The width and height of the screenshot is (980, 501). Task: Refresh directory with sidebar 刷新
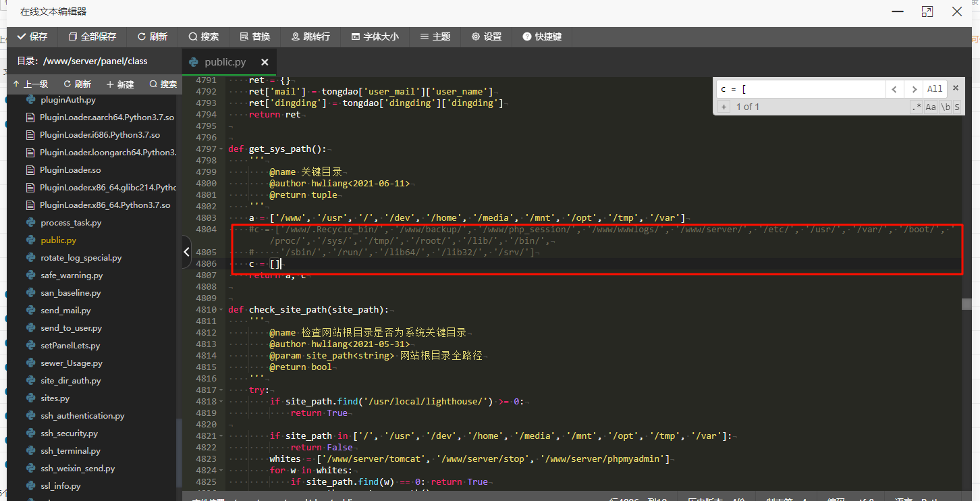point(77,84)
